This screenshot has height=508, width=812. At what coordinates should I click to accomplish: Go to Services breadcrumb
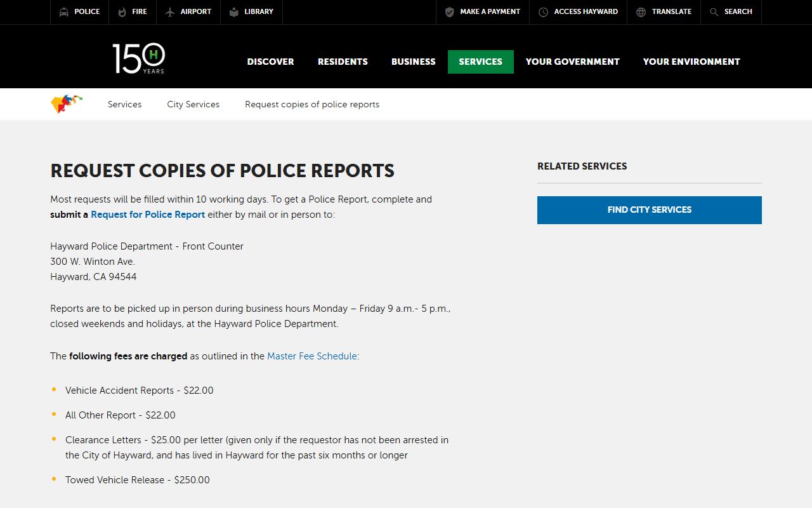pyautogui.click(x=125, y=104)
